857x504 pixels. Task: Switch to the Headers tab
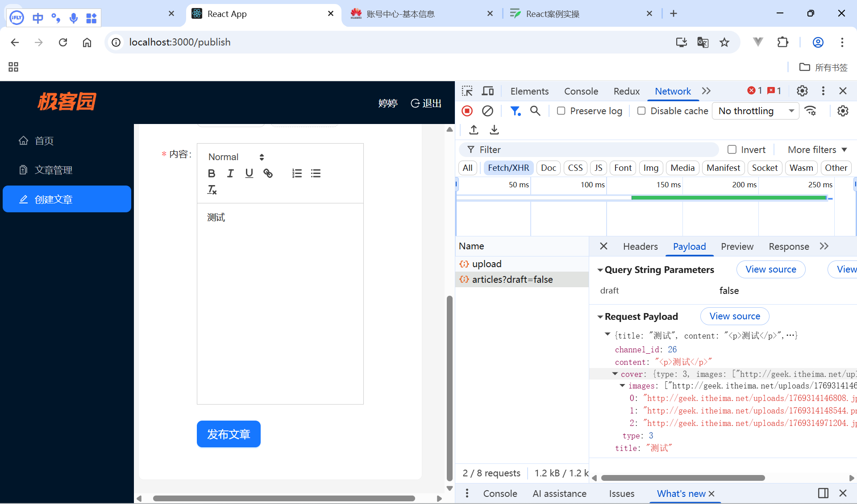pyautogui.click(x=640, y=247)
